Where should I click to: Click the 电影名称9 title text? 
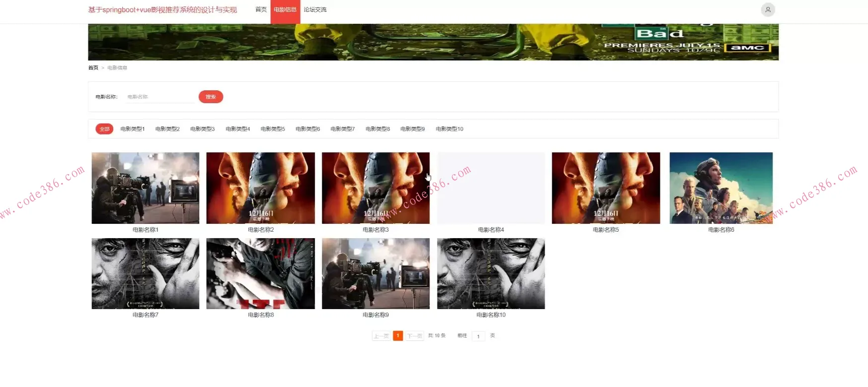pyautogui.click(x=376, y=315)
